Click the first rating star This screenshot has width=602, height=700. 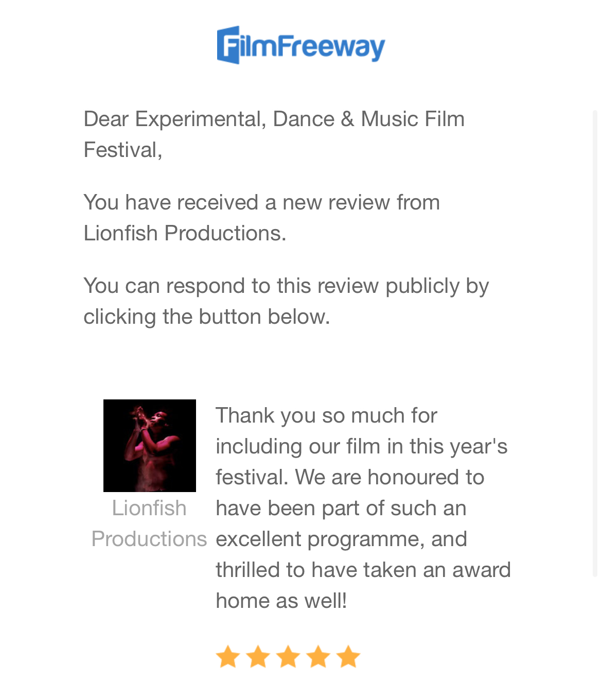pos(227,657)
